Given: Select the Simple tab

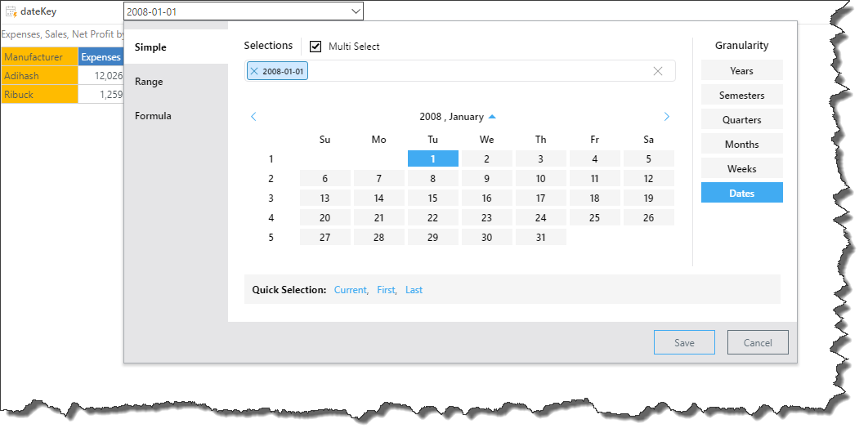Looking at the screenshot, I should (x=150, y=47).
